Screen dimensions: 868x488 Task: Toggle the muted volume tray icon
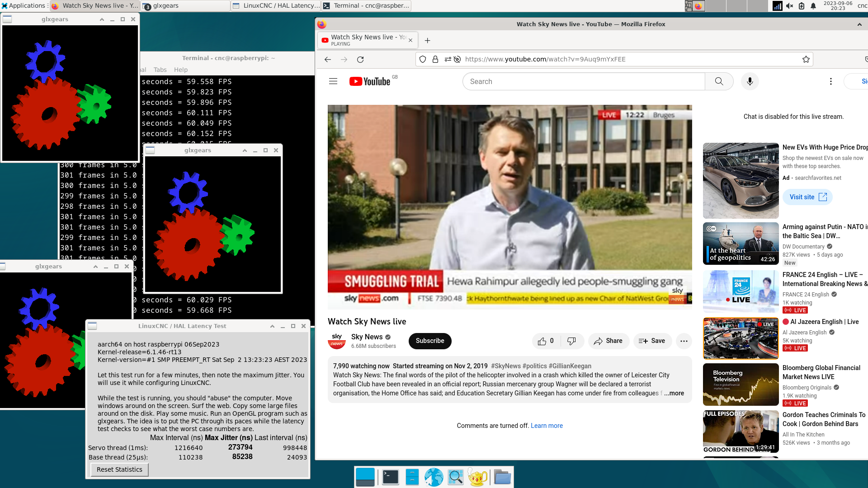(790, 6)
